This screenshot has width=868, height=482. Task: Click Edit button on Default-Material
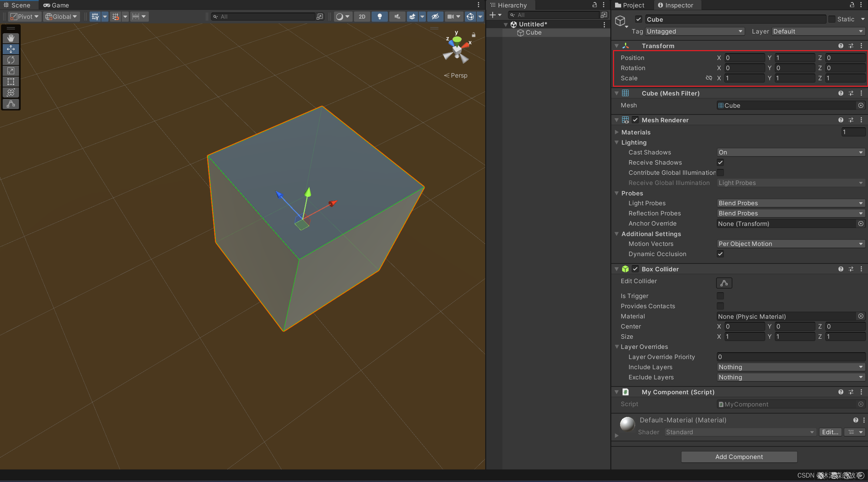[829, 432]
